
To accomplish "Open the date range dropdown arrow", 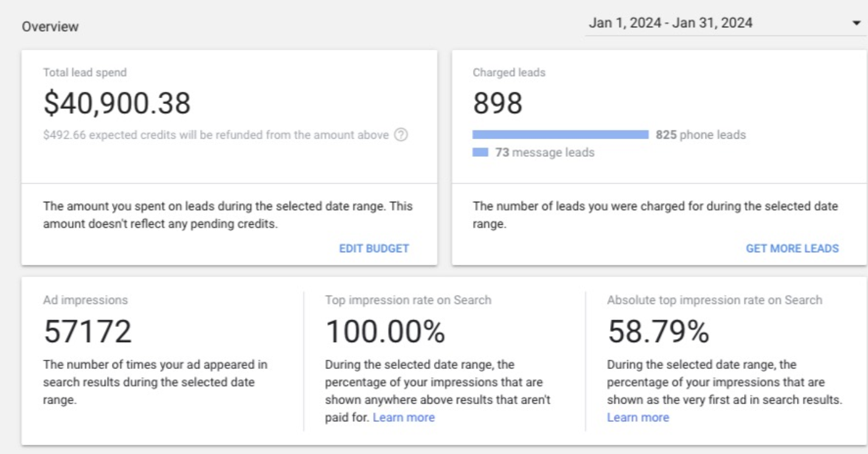I will (x=856, y=24).
